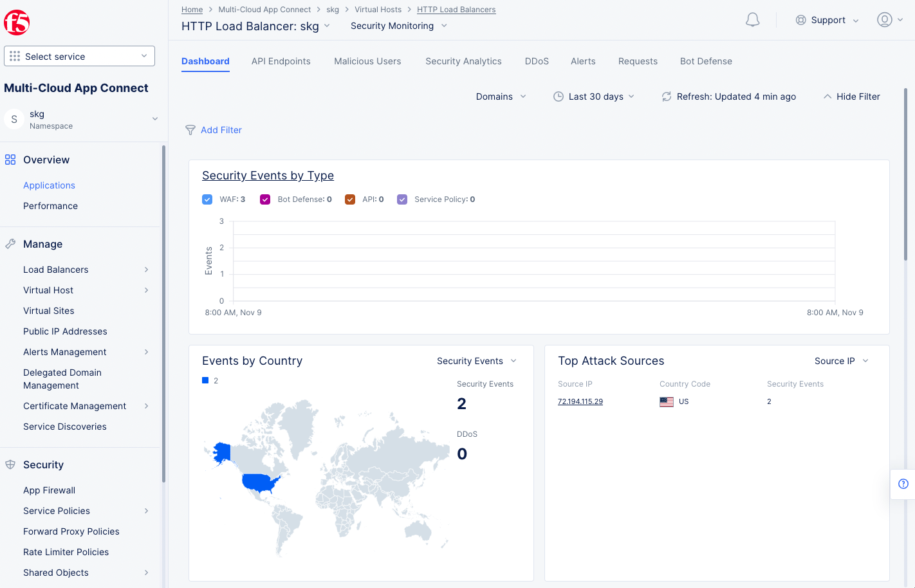Click the Add Filter funnel icon

pyautogui.click(x=190, y=130)
